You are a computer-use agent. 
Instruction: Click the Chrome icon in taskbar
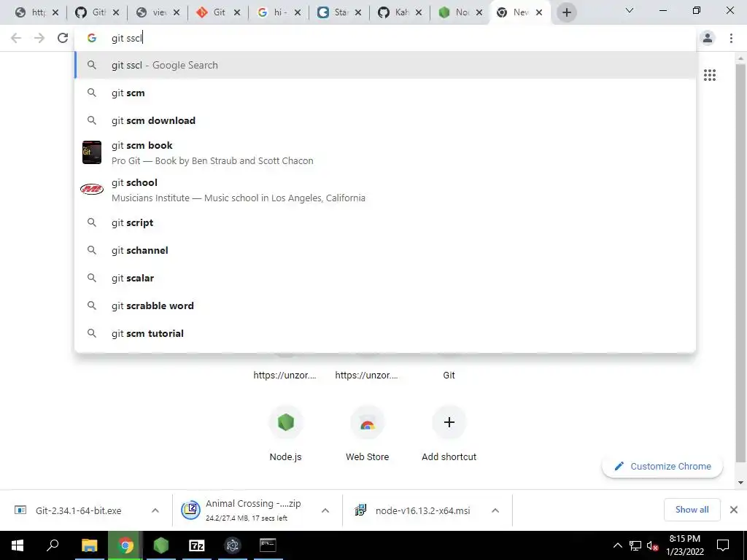(x=125, y=545)
